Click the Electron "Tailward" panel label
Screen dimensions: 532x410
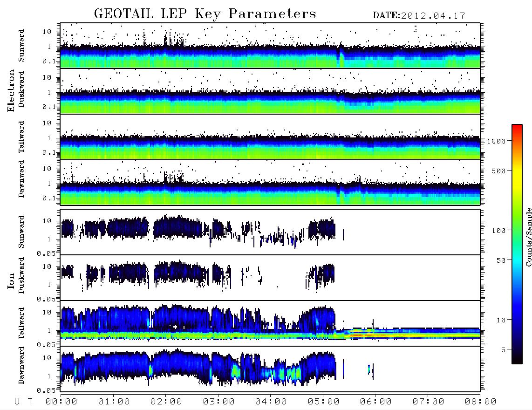pyautogui.click(x=21, y=137)
